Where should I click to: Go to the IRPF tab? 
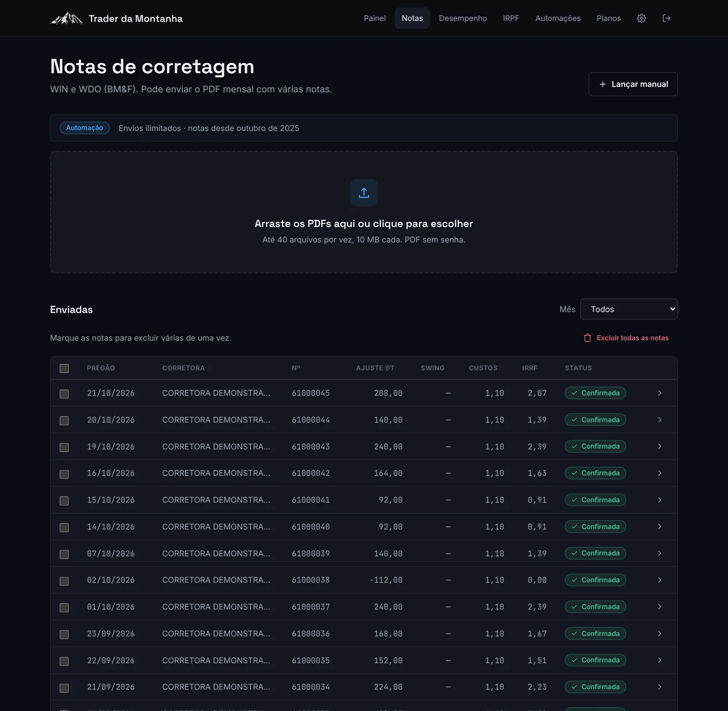click(511, 18)
